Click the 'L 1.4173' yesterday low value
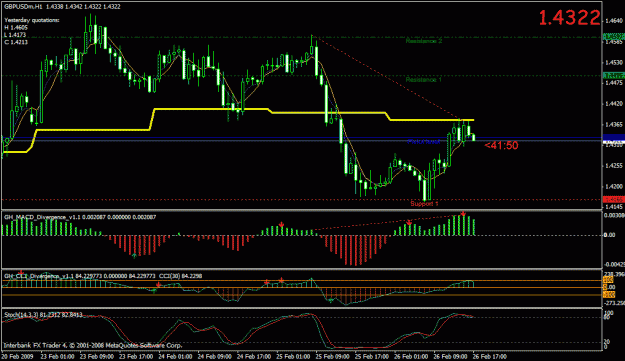This screenshot has width=625, height=361. pos(16,35)
